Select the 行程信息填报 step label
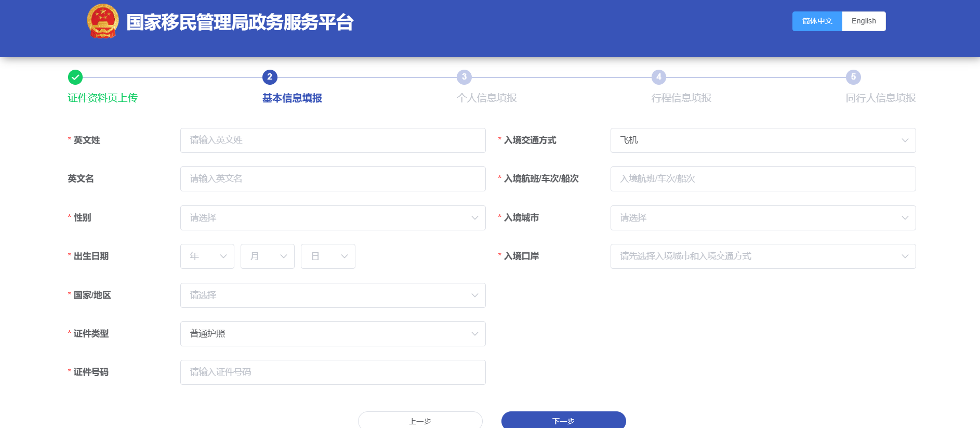The width and height of the screenshot is (980, 428). point(681,98)
